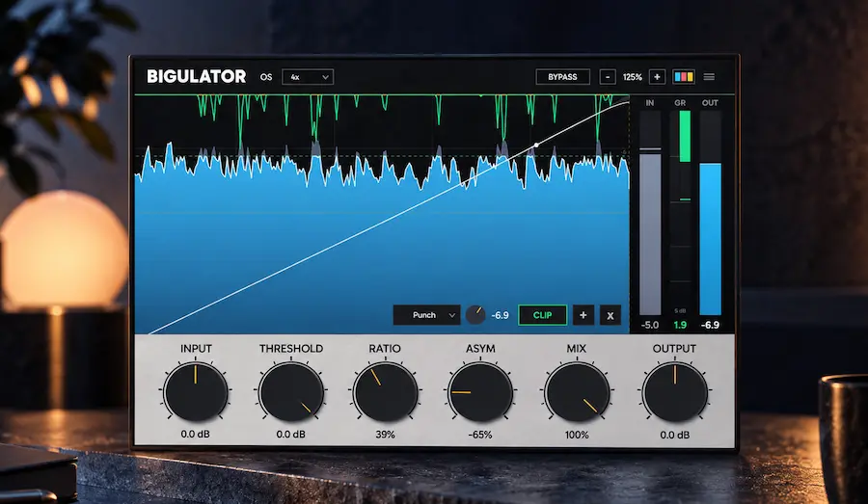
Task: Click the THRESHOLD knob
Action: tap(291, 391)
